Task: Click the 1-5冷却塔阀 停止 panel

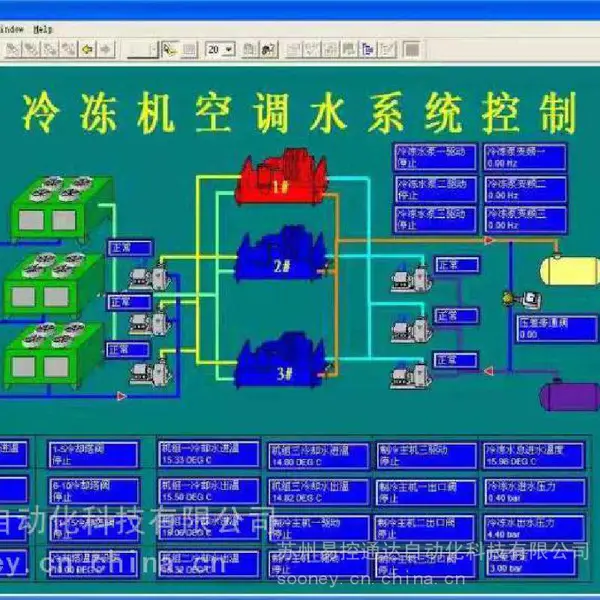Action: [93, 454]
